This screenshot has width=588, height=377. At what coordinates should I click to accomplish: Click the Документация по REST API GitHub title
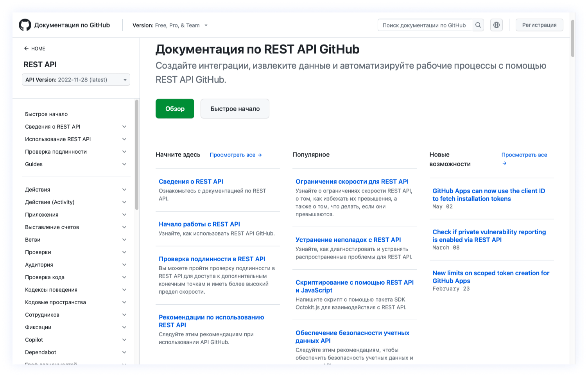[257, 49]
